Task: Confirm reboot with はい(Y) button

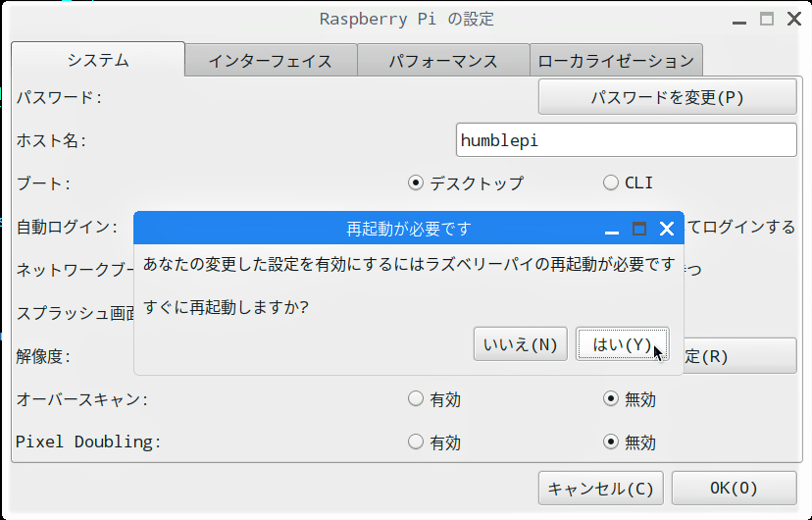Action: pos(623,344)
